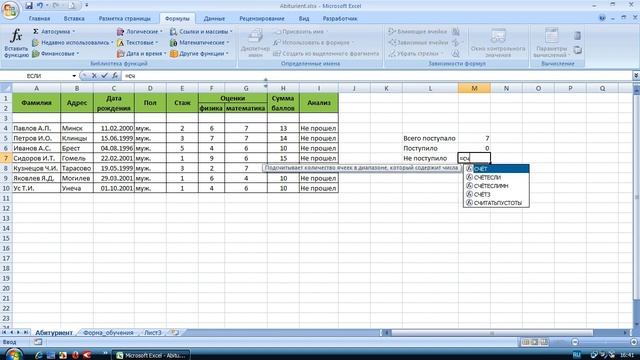Click the select-all corner of the grid
The image size is (640, 360).
tap(6, 88)
